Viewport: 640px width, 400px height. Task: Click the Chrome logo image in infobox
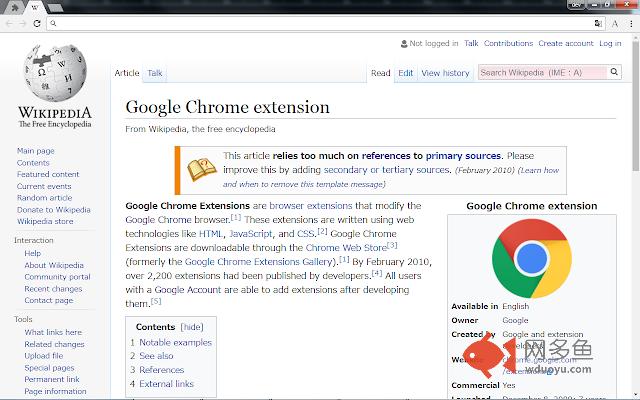click(x=532, y=258)
